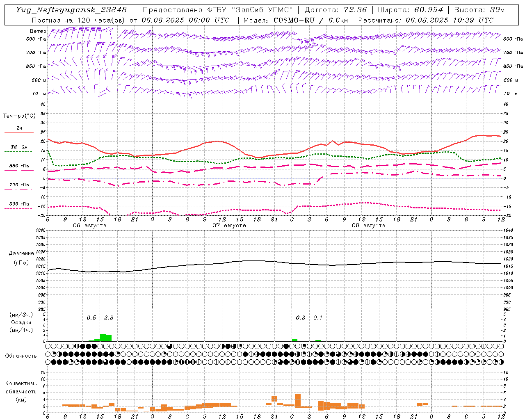The width and height of the screenshot is (525, 420).
Task: Click the Долгота: 72.36 header field
Action: [336, 10]
